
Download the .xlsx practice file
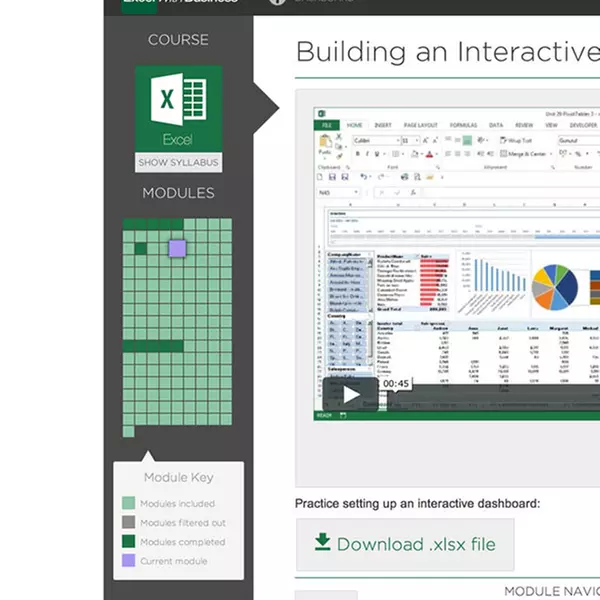(405, 545)
